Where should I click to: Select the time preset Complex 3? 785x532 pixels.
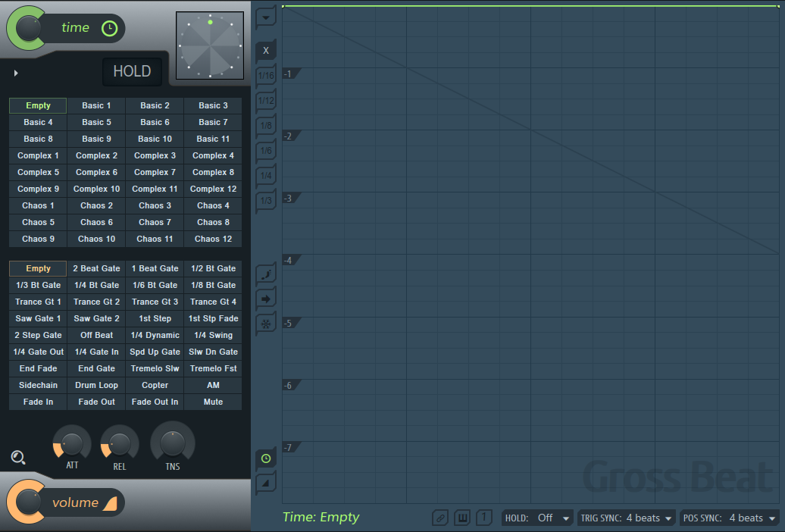point(155,156)
